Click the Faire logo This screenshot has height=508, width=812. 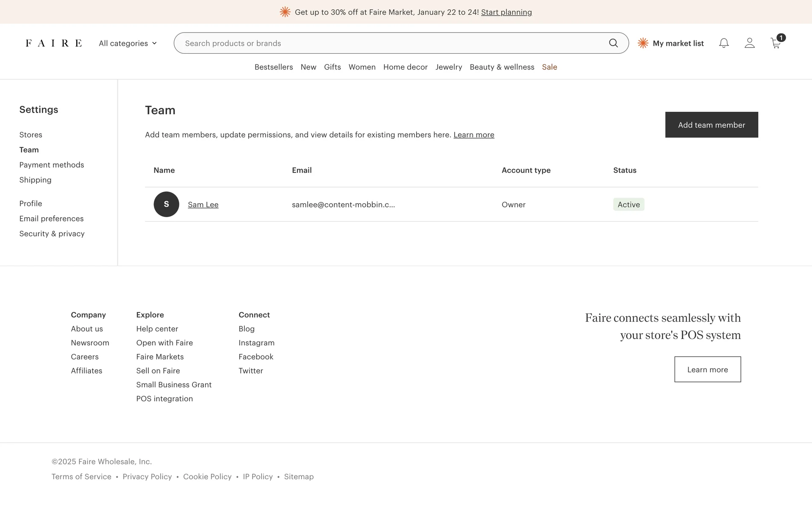[54, 43]
